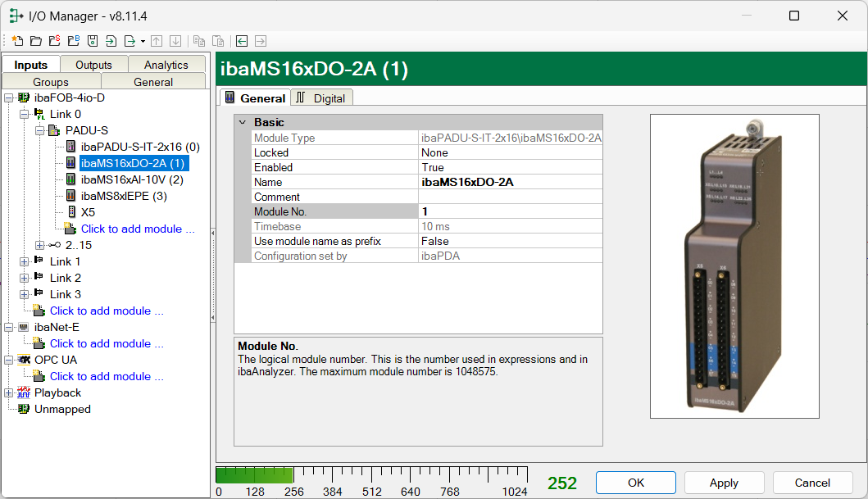The height and width of the screenshot is (499, 868).
Task: Select the ibaMS16xAI-10V (2) module icon
Action: click(71, 179)
